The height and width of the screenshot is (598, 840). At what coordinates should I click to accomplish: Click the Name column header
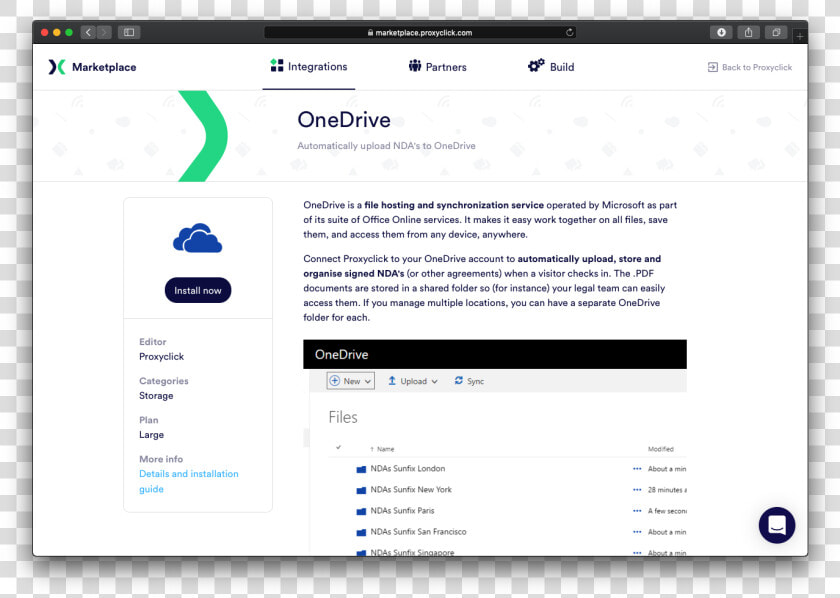point(382,449)
